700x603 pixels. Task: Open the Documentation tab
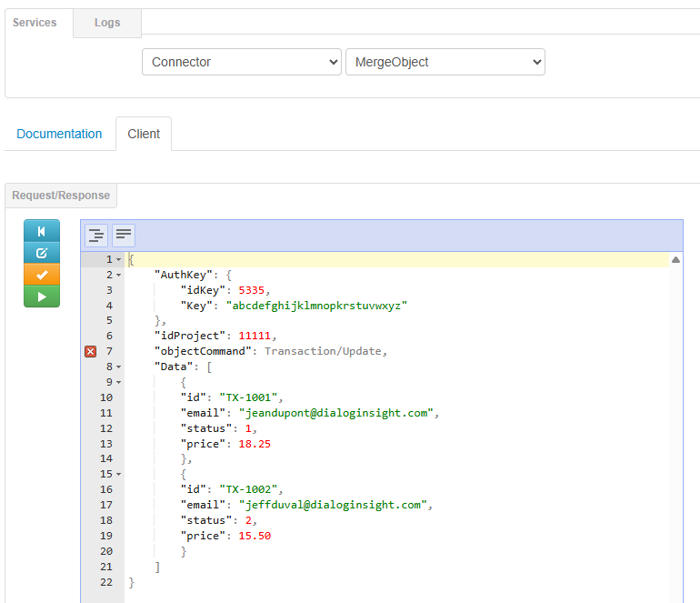59,134
